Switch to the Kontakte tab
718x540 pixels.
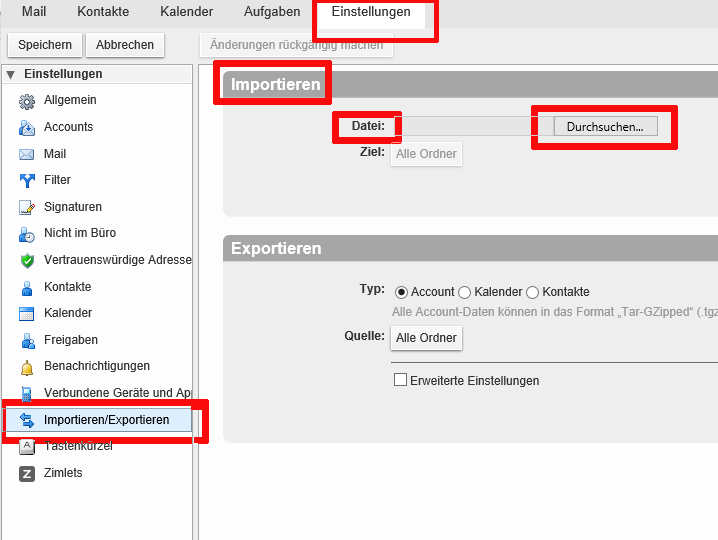tap(103, 11)
